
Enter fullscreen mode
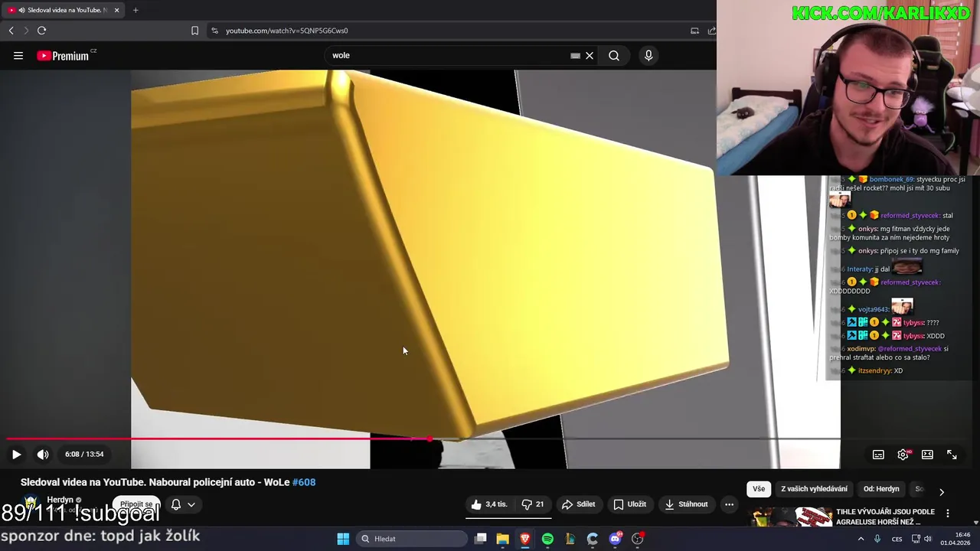[x=952, y=455]
